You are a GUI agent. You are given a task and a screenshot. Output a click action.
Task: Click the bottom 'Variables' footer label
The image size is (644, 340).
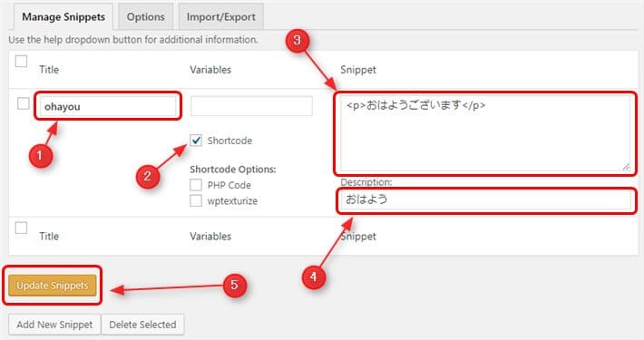[x=210, y=236]
